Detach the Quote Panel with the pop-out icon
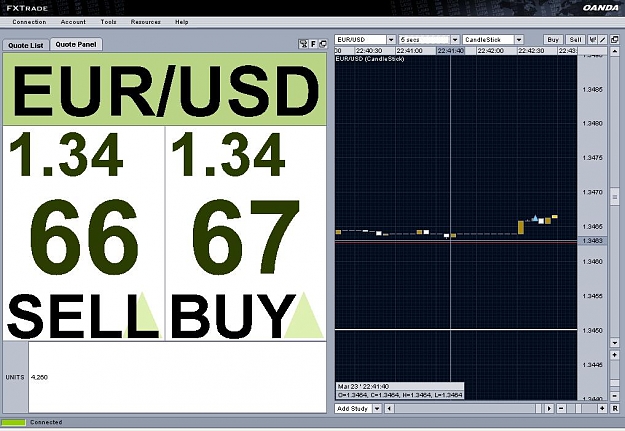625x431 pixels. click(322, 44)
